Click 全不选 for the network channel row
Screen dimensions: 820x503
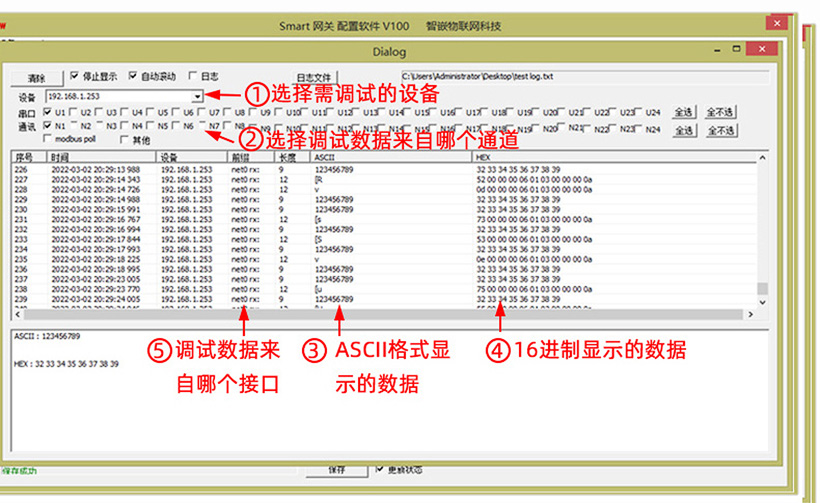(719, 130)
